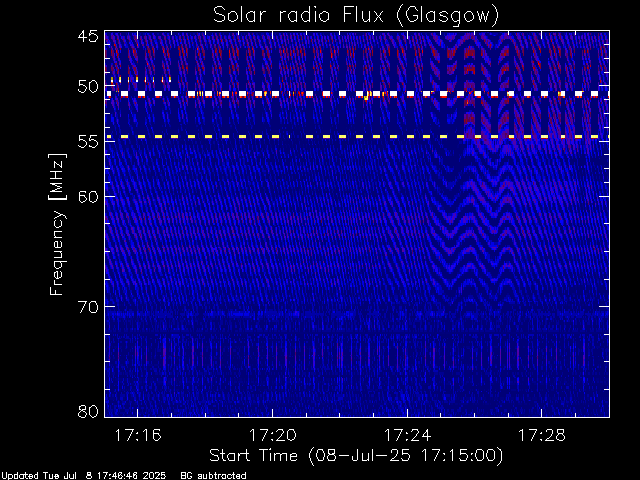Click the frequency tick label 60
The image size is (640, 480).
[88, 197]
